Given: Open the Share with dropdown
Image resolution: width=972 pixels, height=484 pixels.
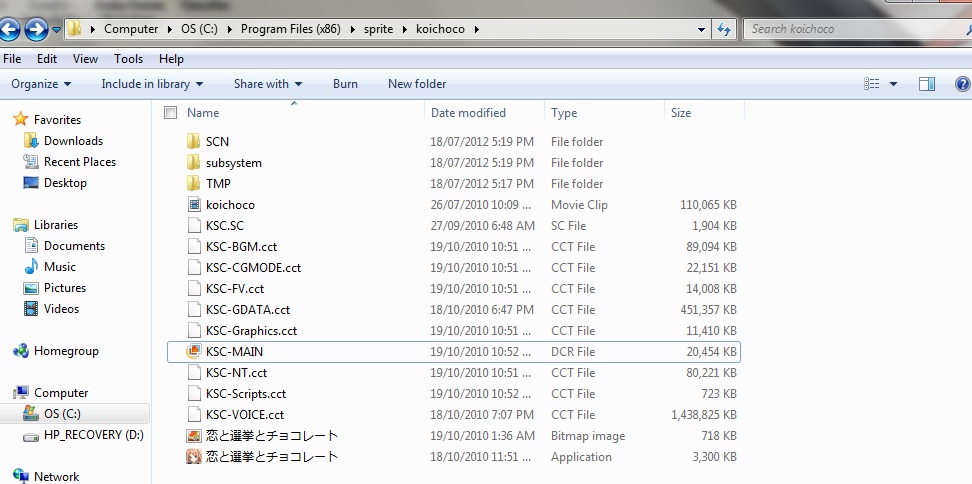Looking at the screenshot, I should pyautogui.click(x=268, y=84).
